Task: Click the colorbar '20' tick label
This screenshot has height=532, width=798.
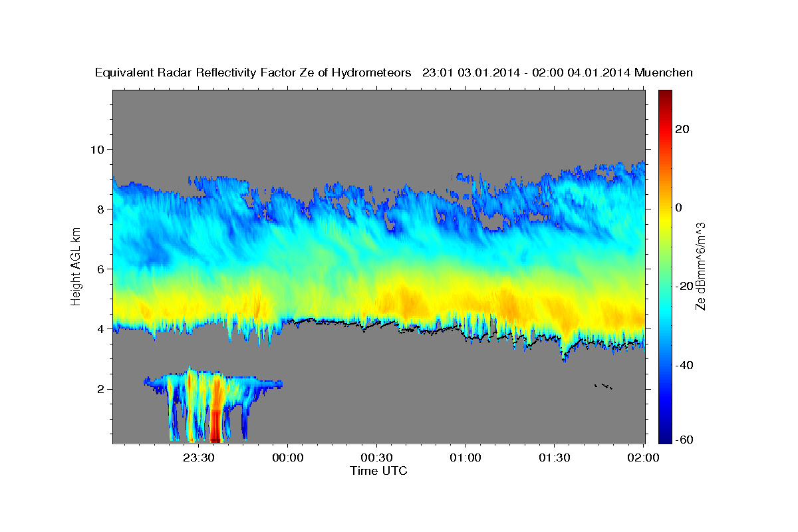Action: pos(682,129)
